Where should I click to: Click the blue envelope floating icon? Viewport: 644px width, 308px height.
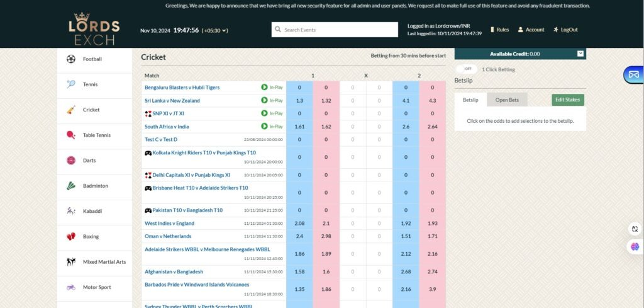coord(634,75)
